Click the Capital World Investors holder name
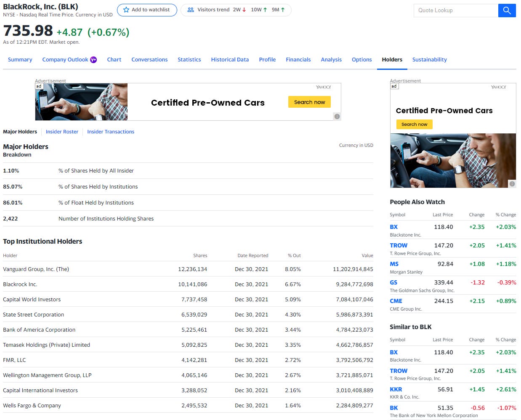The width and height of the screenshot is (521, 420). pos(32,299)
